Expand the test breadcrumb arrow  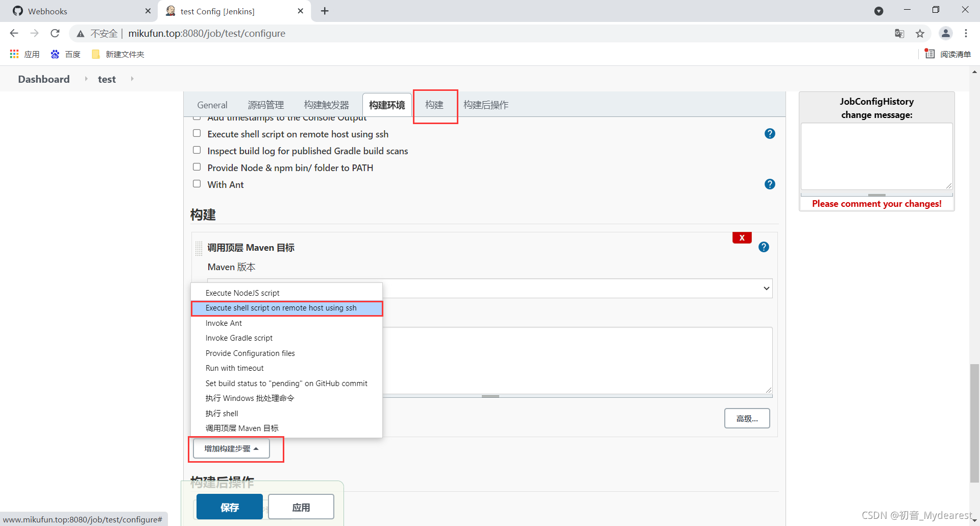[132, 79]
